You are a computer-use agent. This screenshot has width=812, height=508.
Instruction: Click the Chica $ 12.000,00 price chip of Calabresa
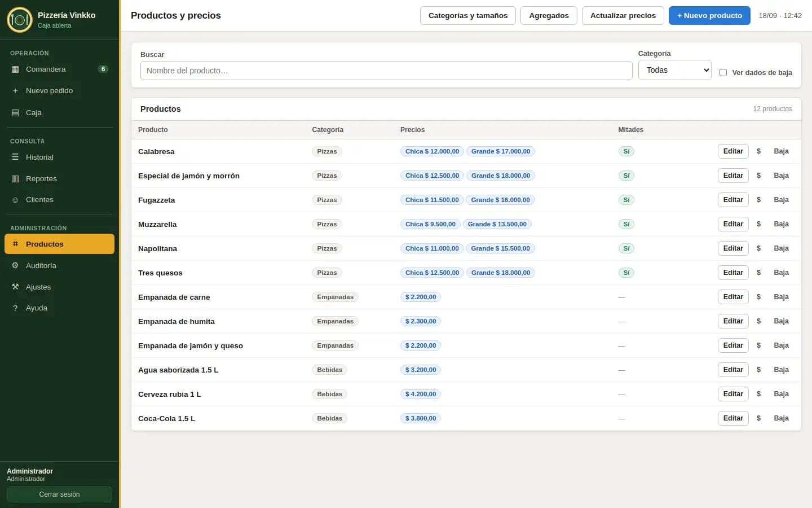(432, 151)
